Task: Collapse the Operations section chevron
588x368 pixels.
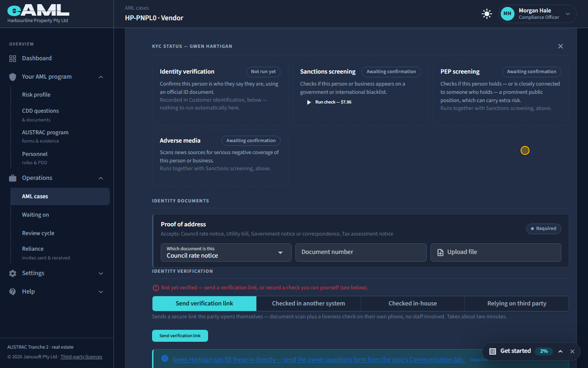Action: click(x=101, y=178)
